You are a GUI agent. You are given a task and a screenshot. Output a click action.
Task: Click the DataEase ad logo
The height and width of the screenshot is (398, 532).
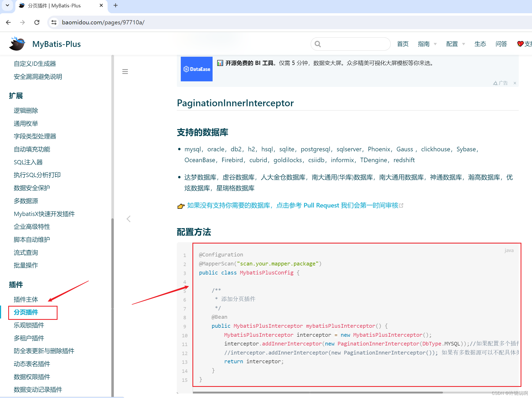(x=196, y=69)
